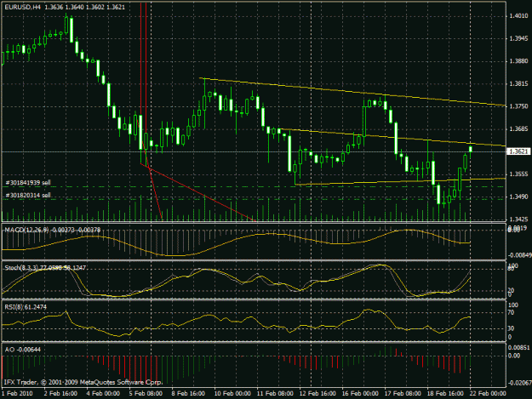
Task: Click the 5 Feb 08:00 time label
Action: point(146,393)
